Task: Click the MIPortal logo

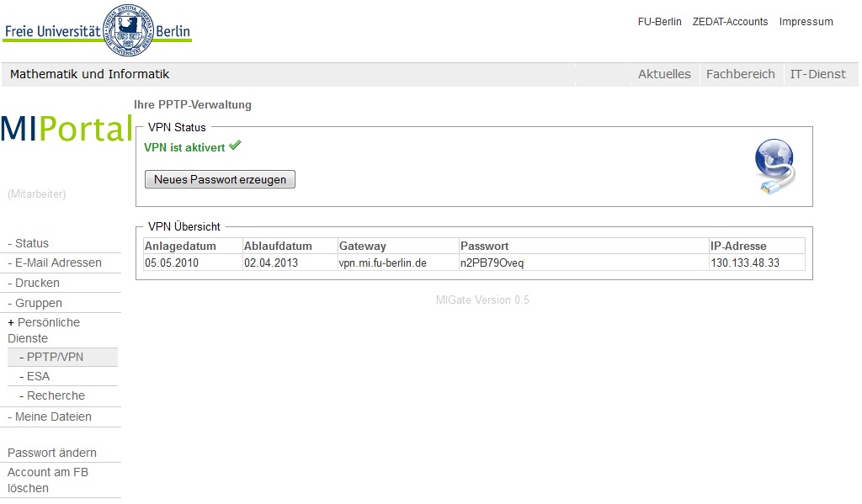Action: click(x=66, y=128)
